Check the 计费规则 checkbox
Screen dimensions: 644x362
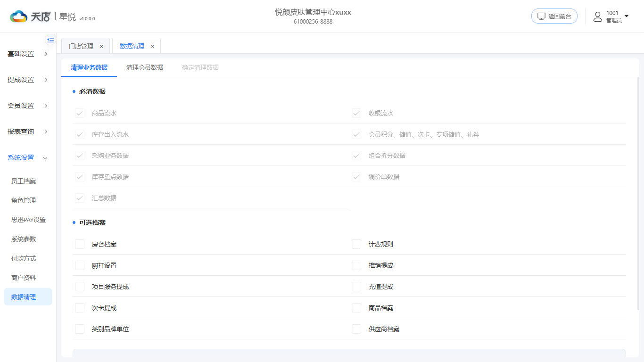point(356,244)
